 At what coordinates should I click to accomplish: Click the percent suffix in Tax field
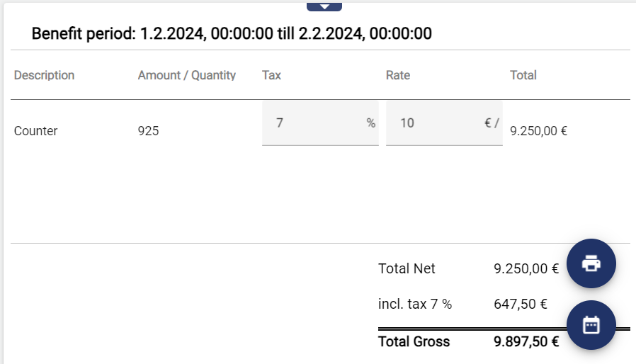[370, 123]
